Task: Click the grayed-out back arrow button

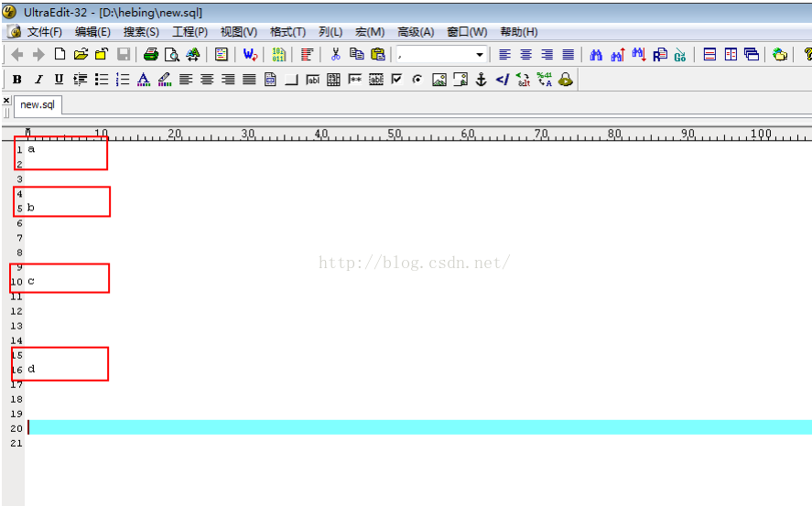Action: pyautogui.click(x=17, y=54)
